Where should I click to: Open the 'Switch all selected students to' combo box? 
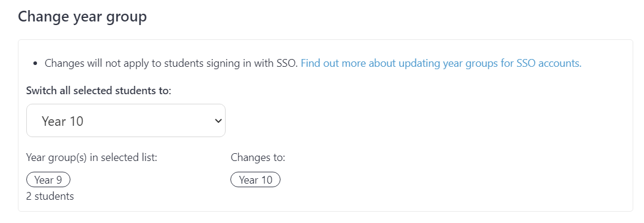pyautogui.click(x=126, y=120)
